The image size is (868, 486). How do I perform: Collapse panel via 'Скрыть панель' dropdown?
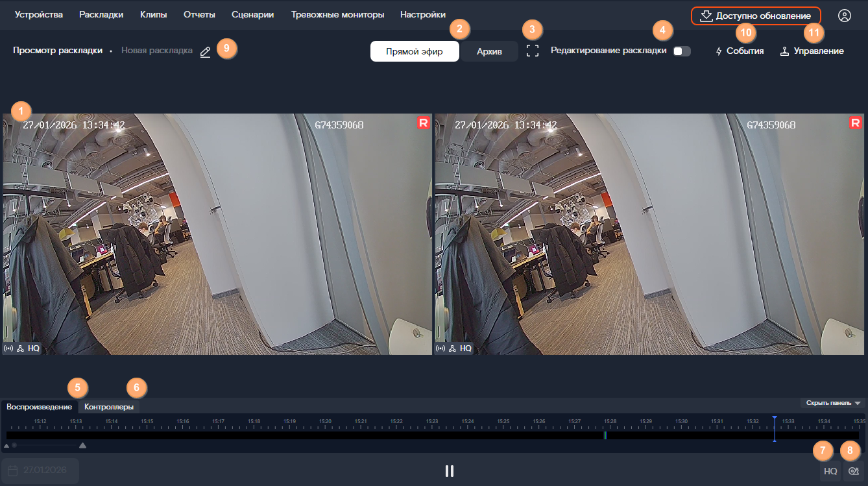pyautogui.click(x=833, y=403)
